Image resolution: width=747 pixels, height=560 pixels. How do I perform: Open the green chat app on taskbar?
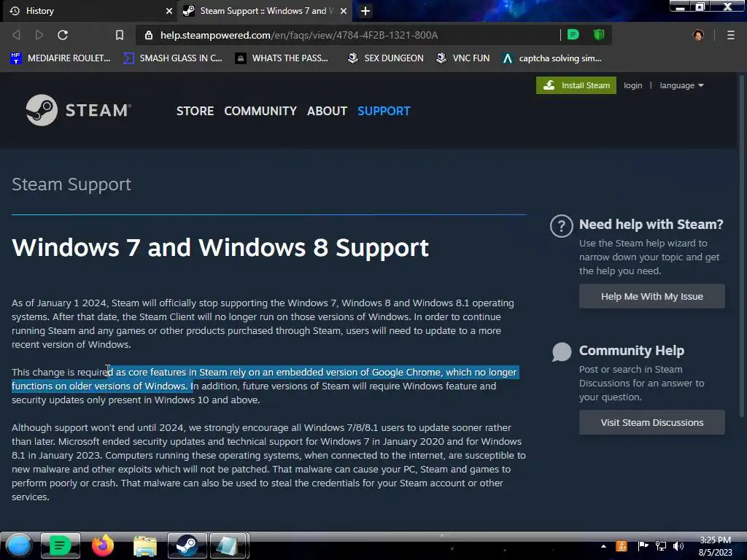tap(60, 545)
